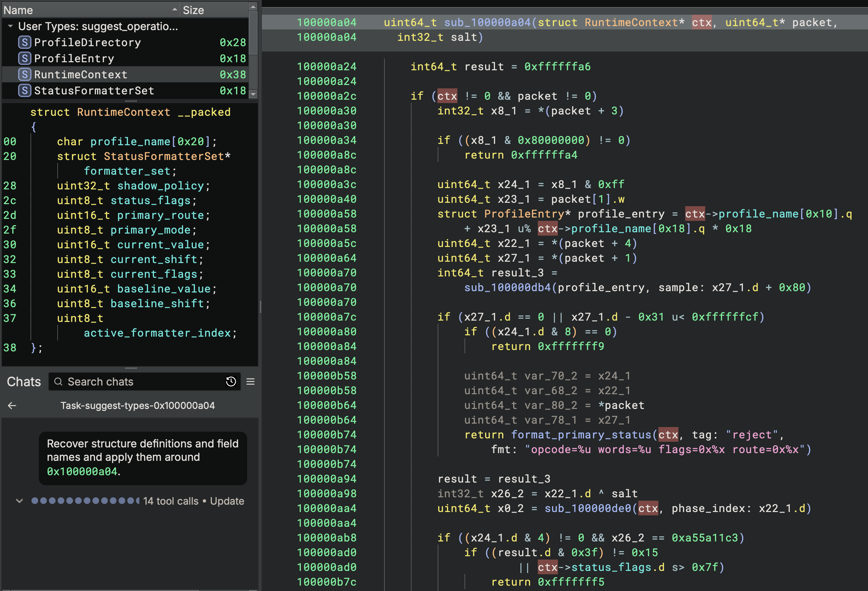This screenshot has width=868, height=591.
Task: Click the current_value field
Action: coord(161,245)
